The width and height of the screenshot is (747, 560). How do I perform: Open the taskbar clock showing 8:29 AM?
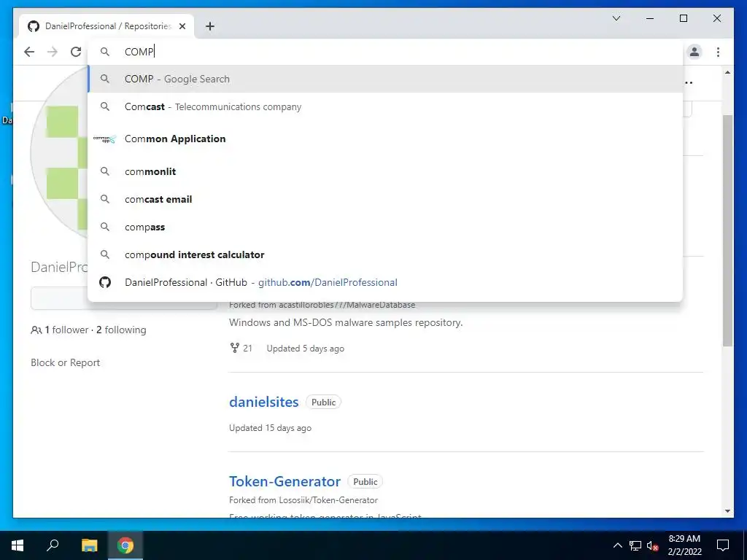point(684,545)
